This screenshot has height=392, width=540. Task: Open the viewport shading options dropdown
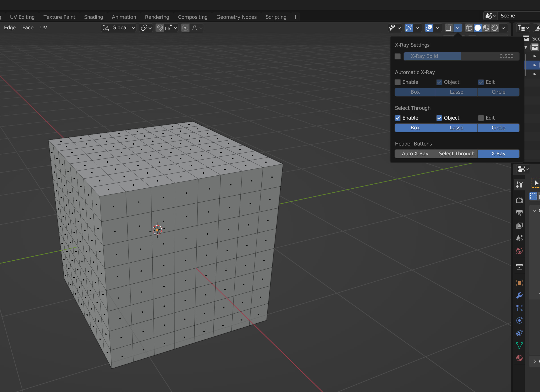(503, 28)
